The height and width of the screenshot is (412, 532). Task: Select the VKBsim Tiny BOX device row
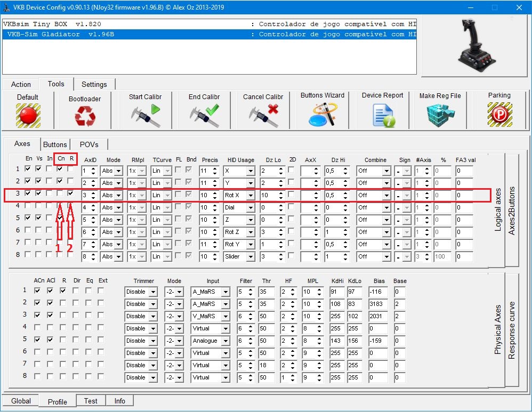pyautogui.click(x=209, y=24)
